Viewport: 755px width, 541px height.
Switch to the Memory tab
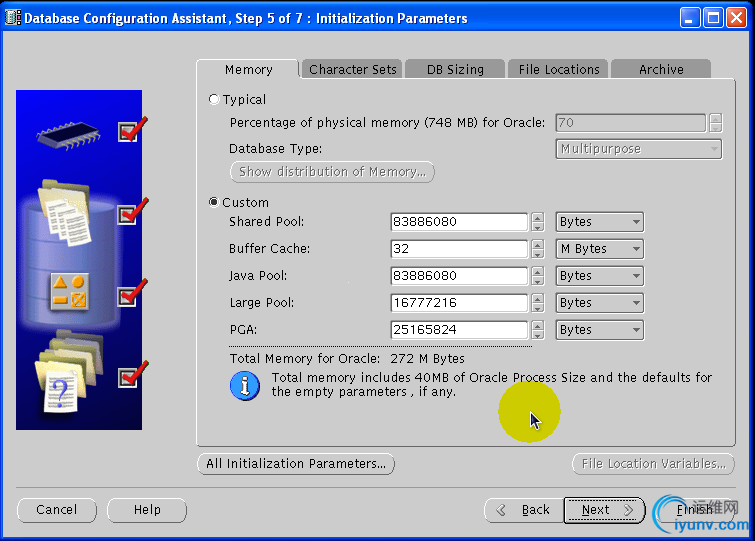click(248, 69)
